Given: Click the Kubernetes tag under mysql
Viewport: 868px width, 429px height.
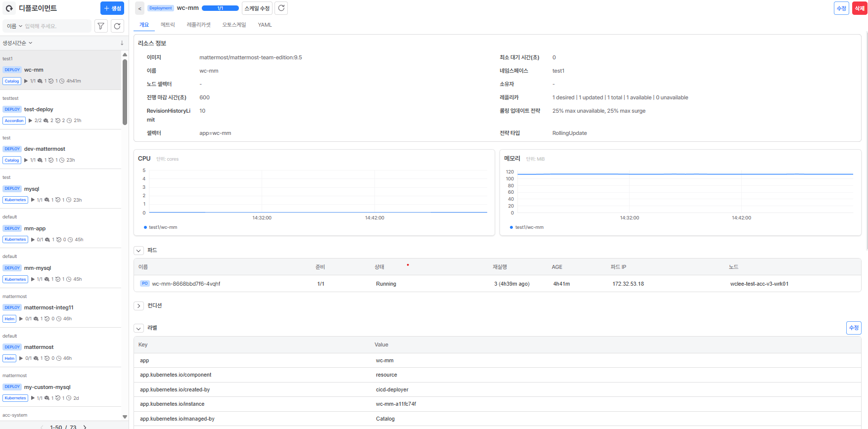Looking at the screenshot, I should 15,200.
